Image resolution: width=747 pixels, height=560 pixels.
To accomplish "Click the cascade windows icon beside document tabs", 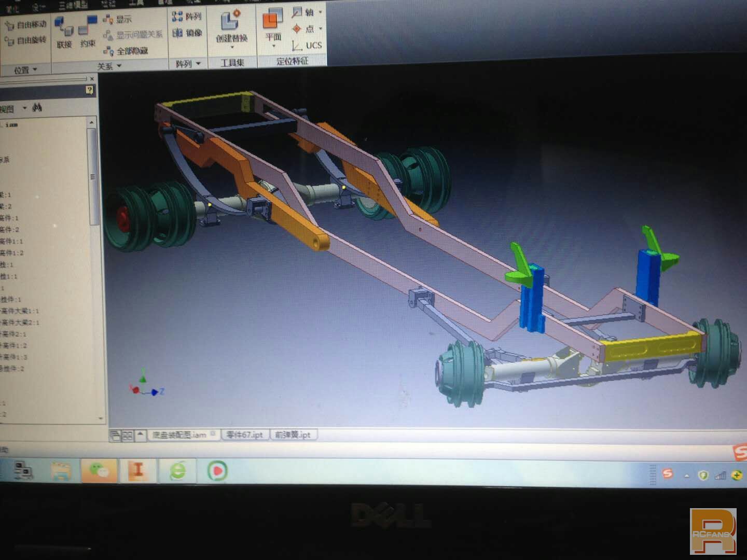I will (115, 436).
